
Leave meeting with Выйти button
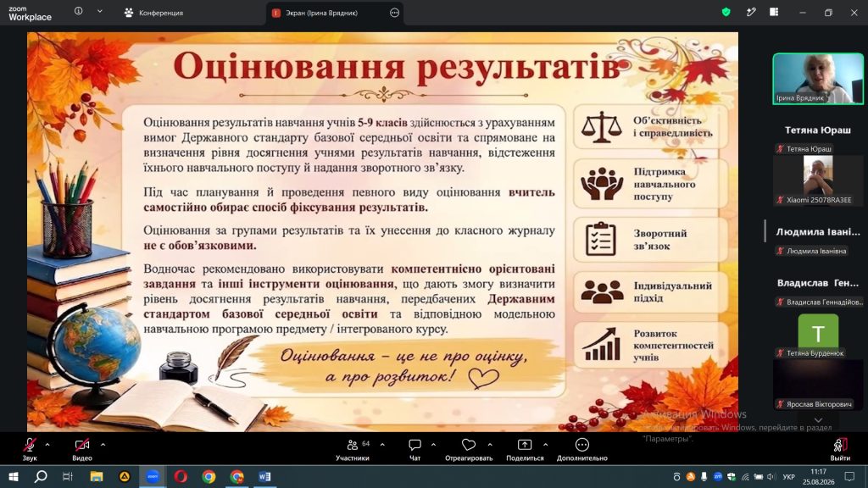click(x=840, y=449)
